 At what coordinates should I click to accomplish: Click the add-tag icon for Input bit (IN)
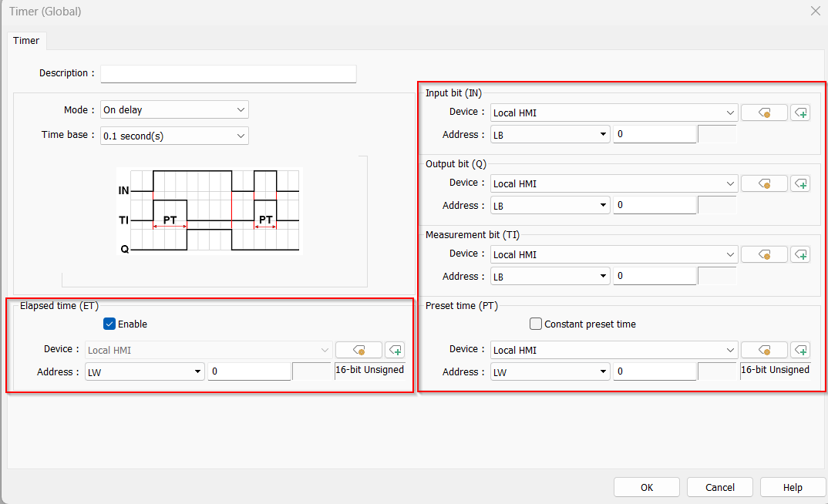click(800, 113)
